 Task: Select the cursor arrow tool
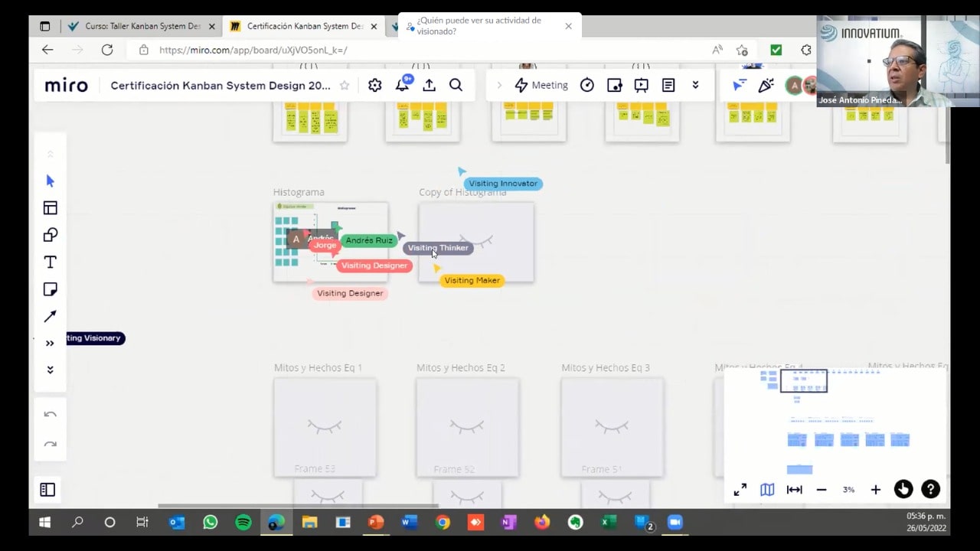tap(51, 181)
